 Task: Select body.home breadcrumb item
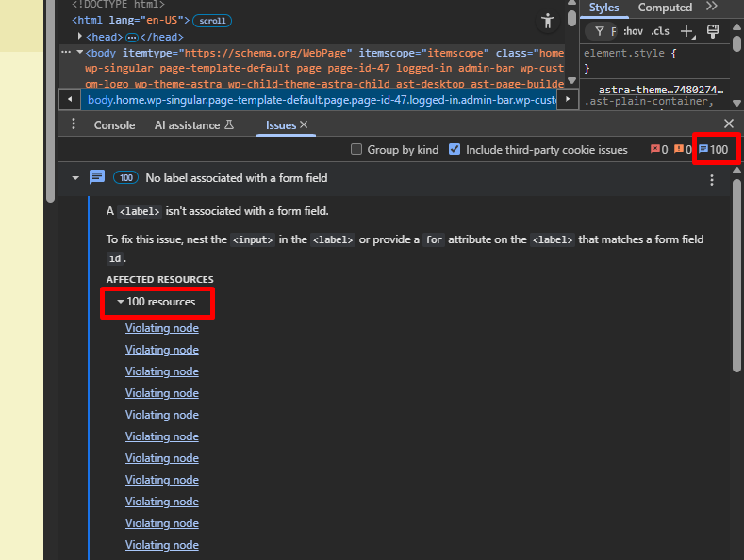pos(322,100)
